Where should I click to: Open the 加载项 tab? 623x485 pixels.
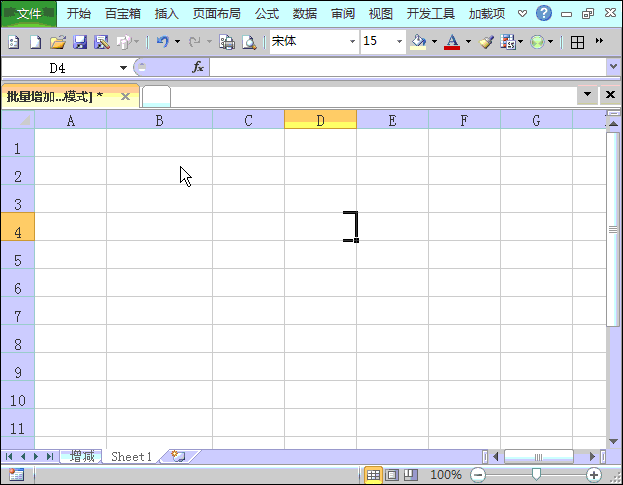tap(487, 14)
